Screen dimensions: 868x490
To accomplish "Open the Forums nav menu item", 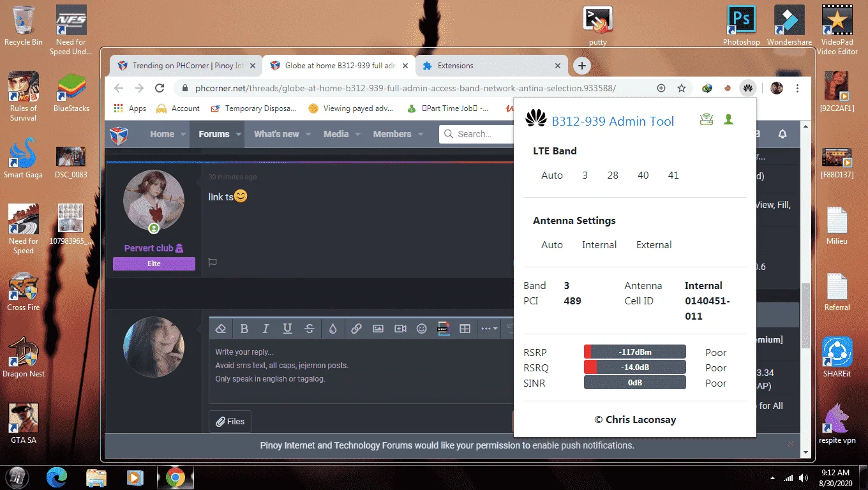I will point(214,134).
